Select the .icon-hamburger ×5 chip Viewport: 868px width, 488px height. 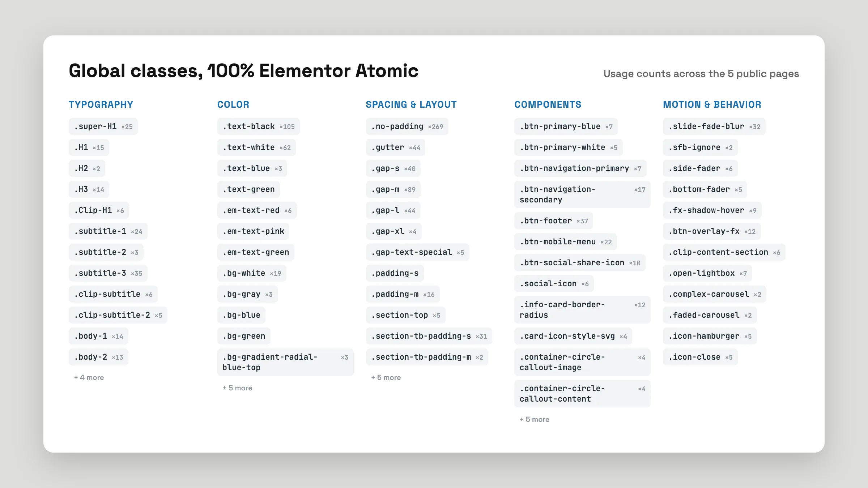[710, 336]
